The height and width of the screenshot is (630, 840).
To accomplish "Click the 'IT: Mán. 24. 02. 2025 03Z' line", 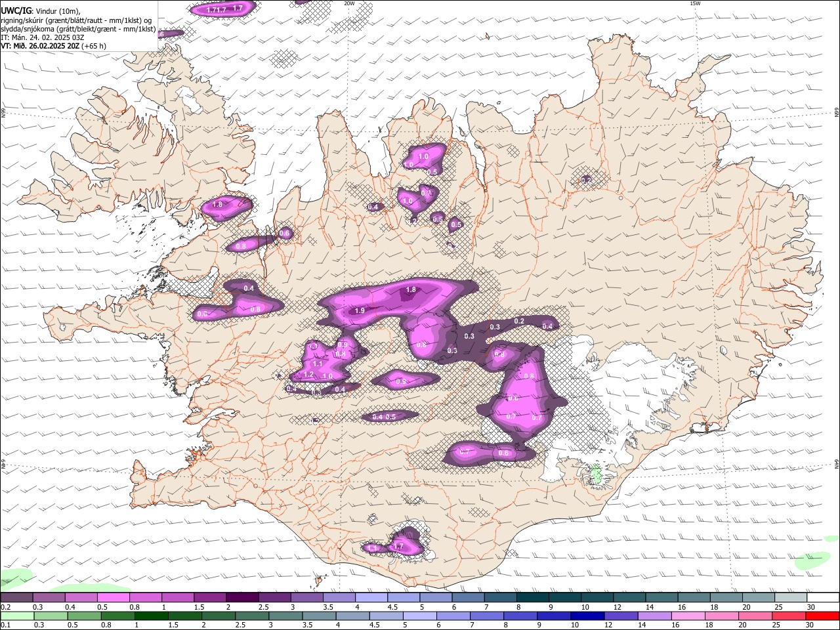I will (x=44, y=37).
